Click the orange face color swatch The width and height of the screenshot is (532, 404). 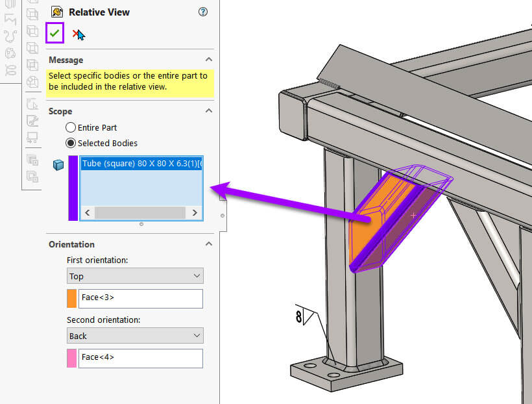[72, 298]
